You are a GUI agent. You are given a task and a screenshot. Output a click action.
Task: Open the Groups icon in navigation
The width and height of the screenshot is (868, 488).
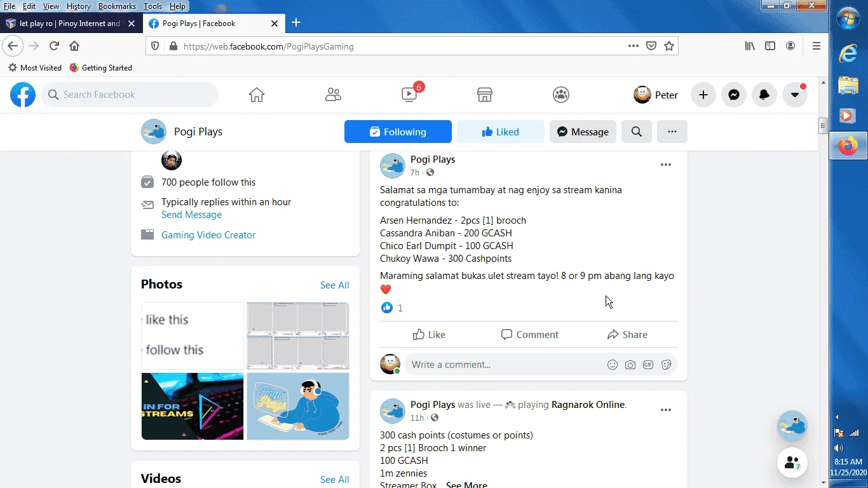point(561,95)
